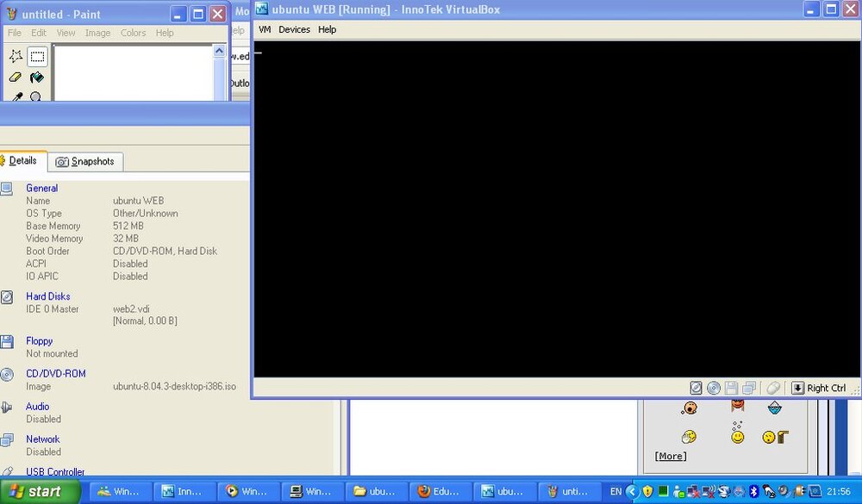Click the Windows Start button
862x504 pixels.
click(x=40, y=491)
